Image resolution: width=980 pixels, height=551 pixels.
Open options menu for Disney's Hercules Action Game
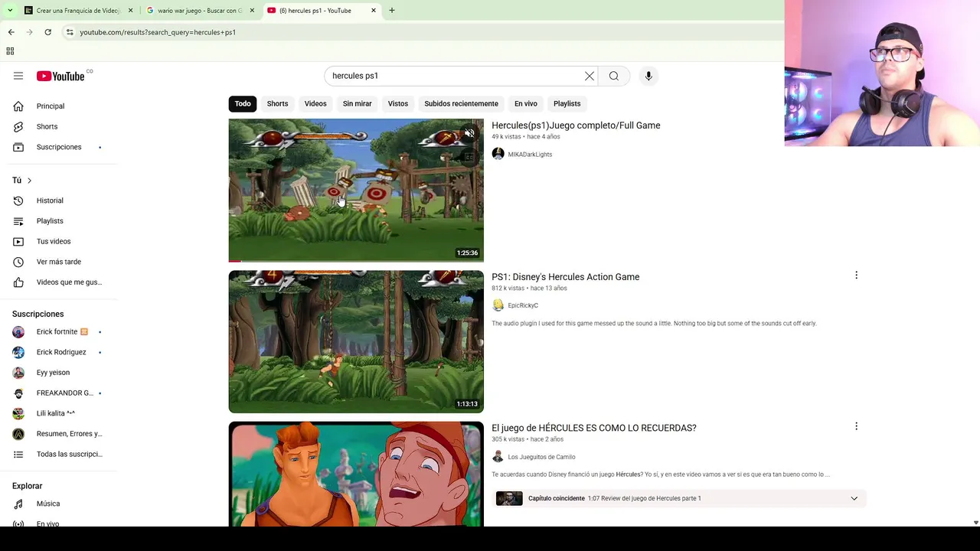click(856, 275)
